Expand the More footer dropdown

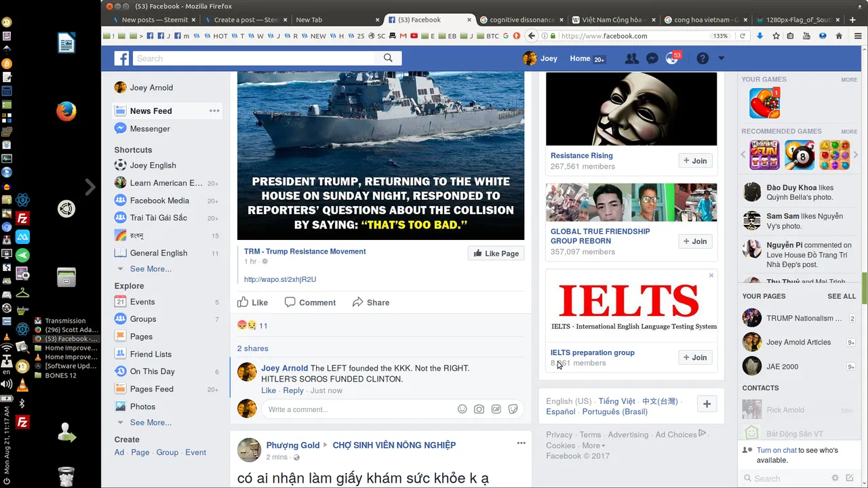pos(593,445)
